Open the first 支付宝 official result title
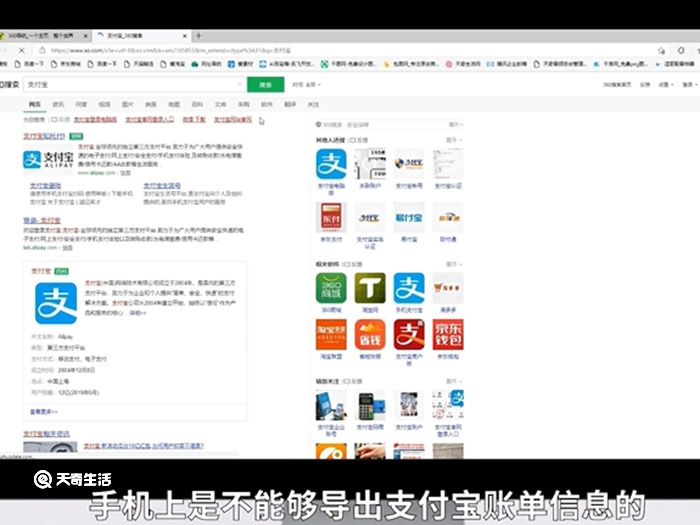700x525 pixels. coord(44,136)
